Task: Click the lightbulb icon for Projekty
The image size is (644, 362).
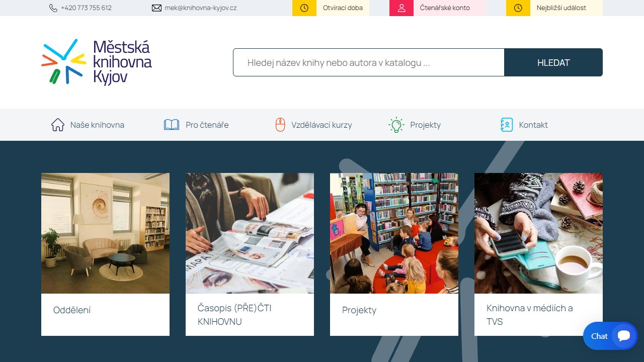Action: point(396,125)
